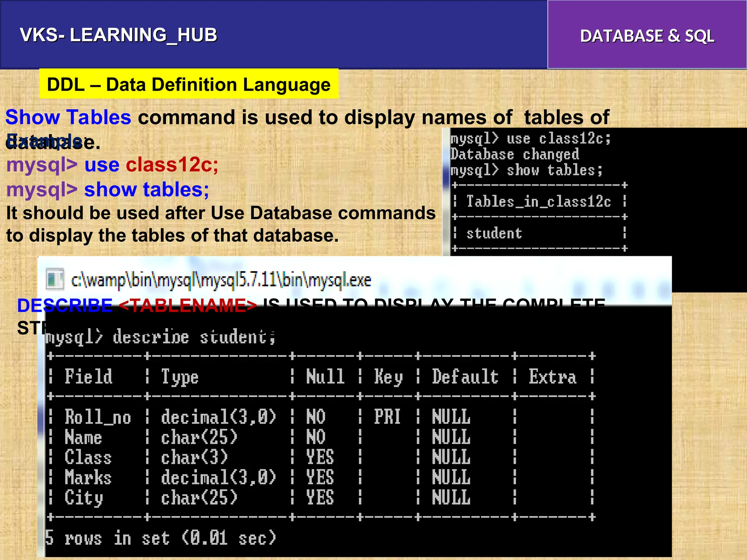Click the 'Class' field cell
The image size is (747, 560).
pyautogui.click(x=88, y=457)
